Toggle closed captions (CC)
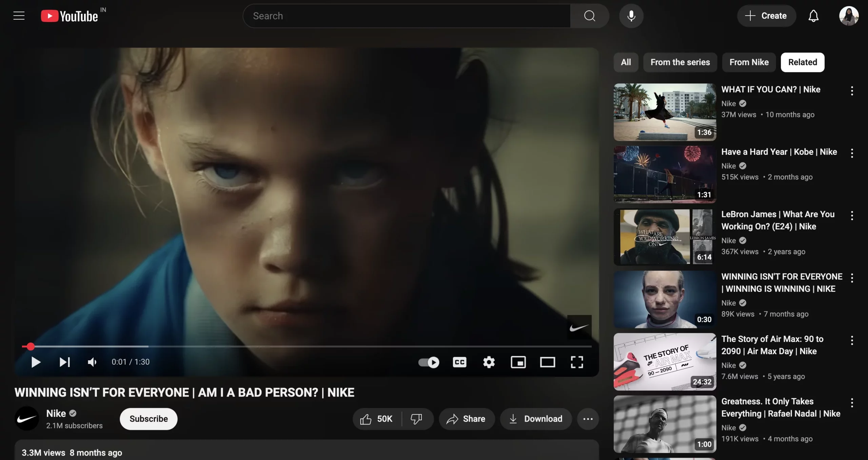868x460 pixels. coord(459,362)
